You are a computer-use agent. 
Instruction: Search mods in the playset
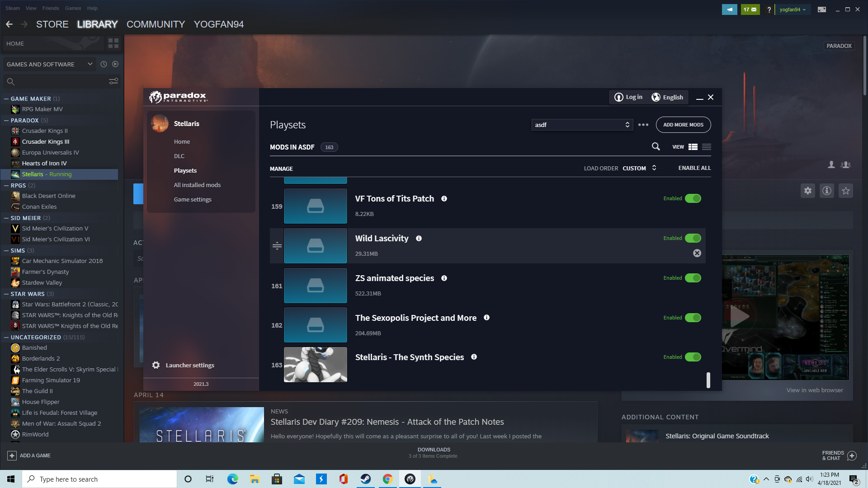point(656,146)
